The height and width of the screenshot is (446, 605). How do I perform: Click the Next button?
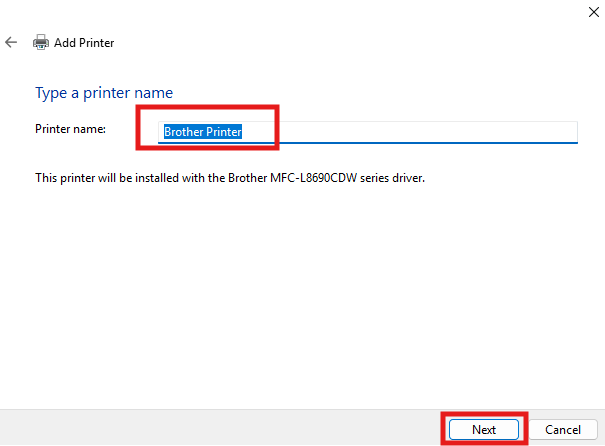click(x=484, y=429)
